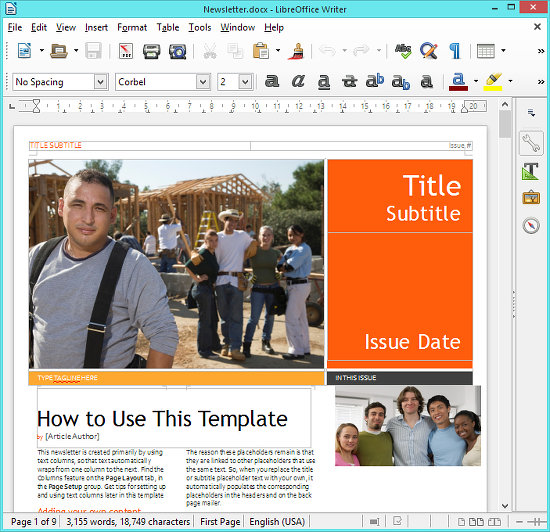Open the Gallery sidebar panel
The image size is (550, 532).
(531, 197)
